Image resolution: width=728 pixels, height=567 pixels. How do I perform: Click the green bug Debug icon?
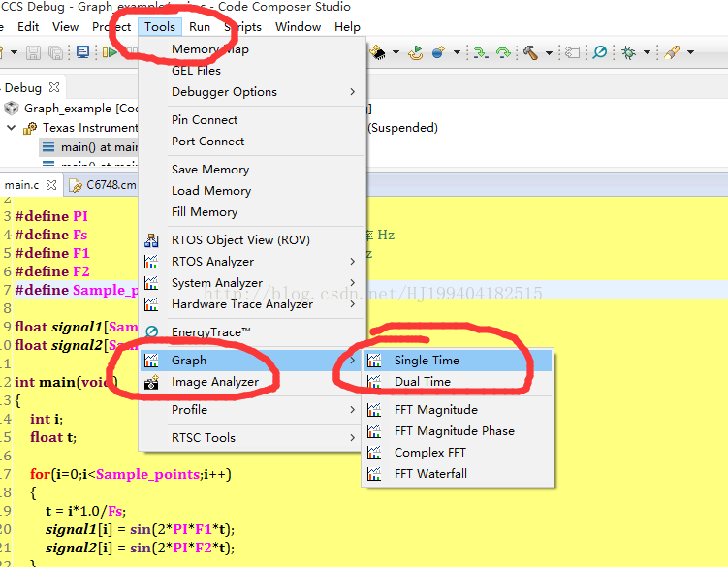(x=629, y=52)
